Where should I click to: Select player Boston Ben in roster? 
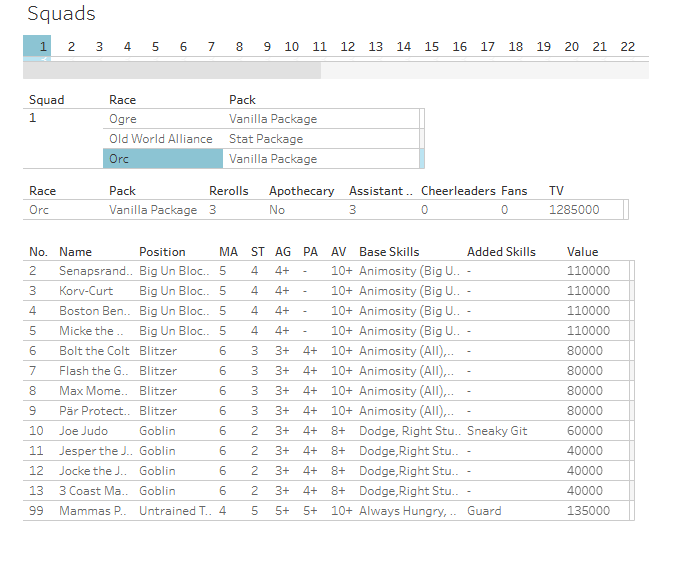pyautogui.click(x=94, y=311)
